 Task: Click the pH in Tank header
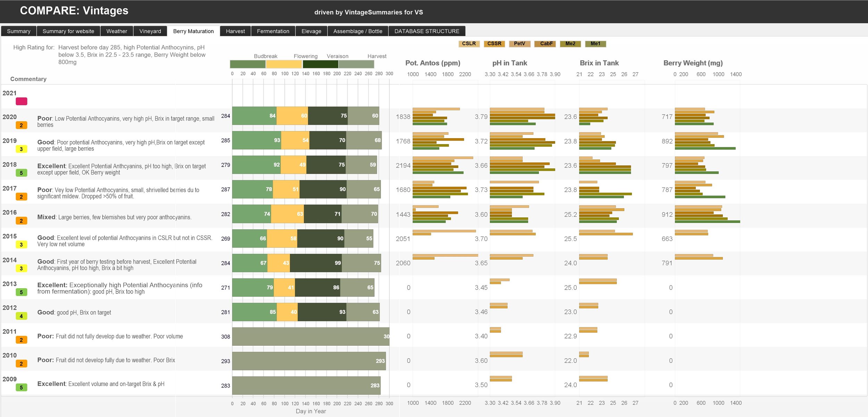[x=510, y=63]
